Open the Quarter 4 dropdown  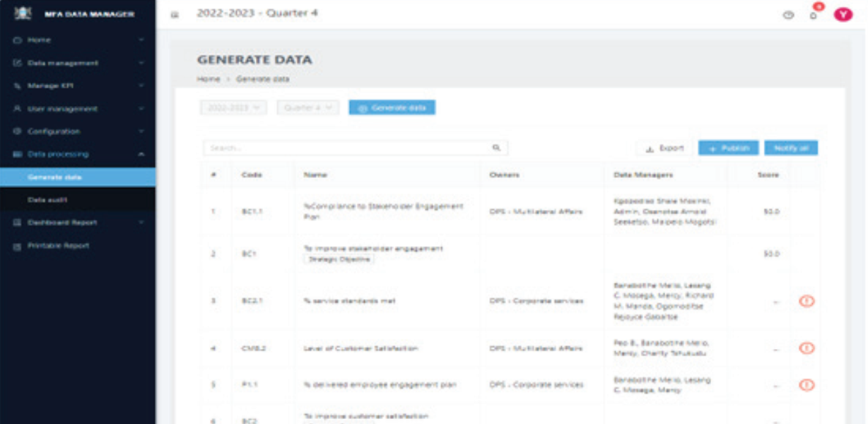tap(308, 107)
